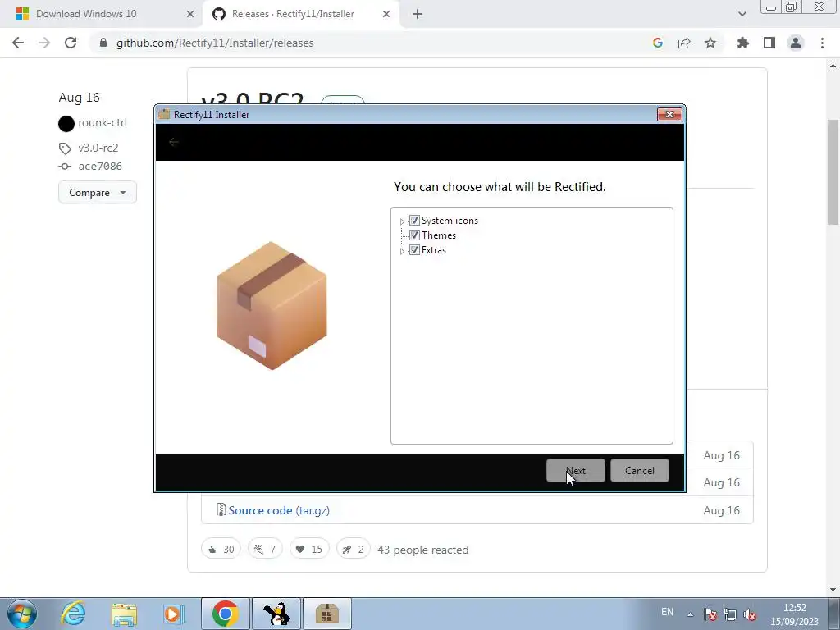Screen dimensions: 840x630
Task: Go forward in Chrome
Action: click(44, 43)
